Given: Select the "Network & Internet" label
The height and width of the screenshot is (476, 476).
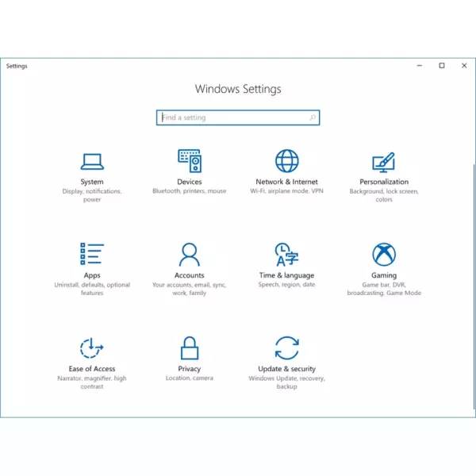Looking at the screenshot, I should click(x=286, y=182).
